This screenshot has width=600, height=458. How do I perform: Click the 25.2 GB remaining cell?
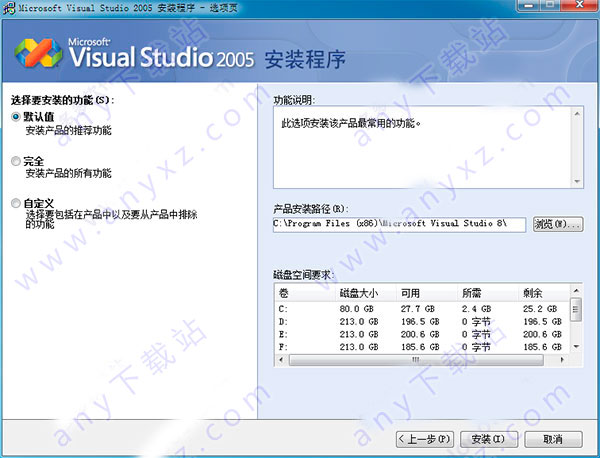(x=540, y=309)
